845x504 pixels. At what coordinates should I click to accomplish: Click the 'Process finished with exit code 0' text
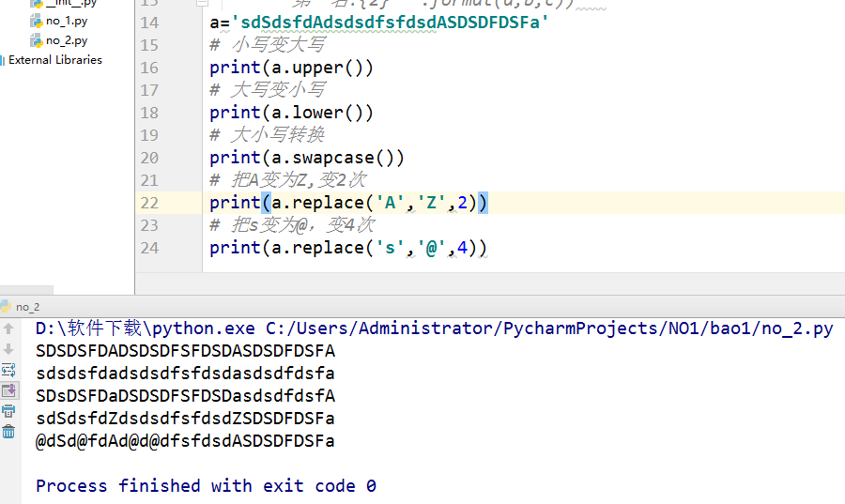pos(206,485)
